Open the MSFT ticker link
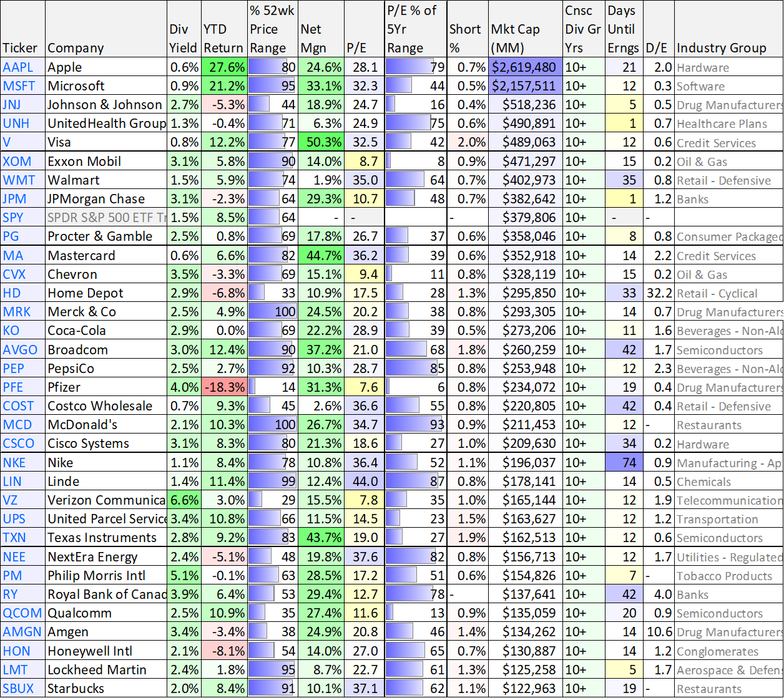The width and height of the screenshot is (784, 698). click(19, 86)
